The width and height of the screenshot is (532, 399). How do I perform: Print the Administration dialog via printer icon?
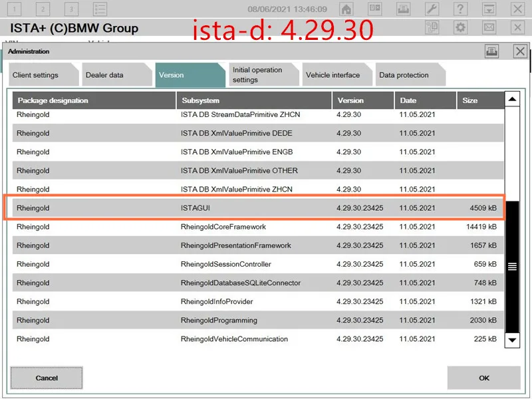(x=491, y=52)
